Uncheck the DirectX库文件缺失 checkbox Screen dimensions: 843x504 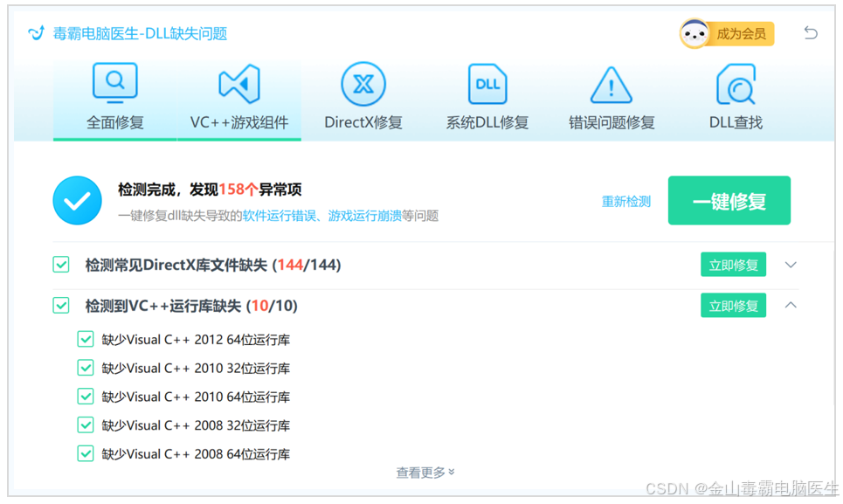click(x=61, y=265)
